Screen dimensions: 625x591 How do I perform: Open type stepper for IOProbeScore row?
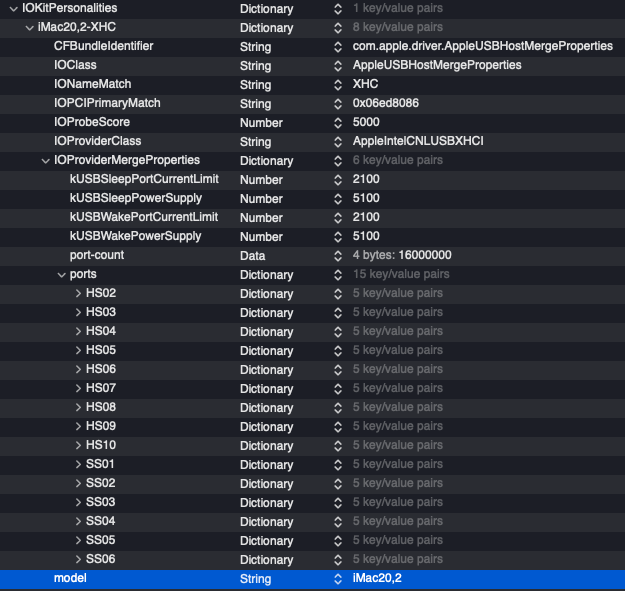click(x=338, y=123)
